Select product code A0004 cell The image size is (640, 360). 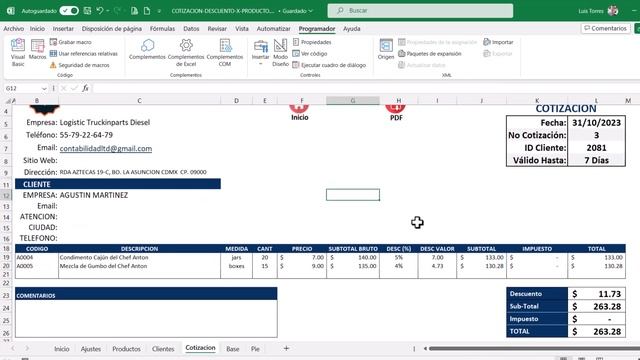tap(37, 258)
